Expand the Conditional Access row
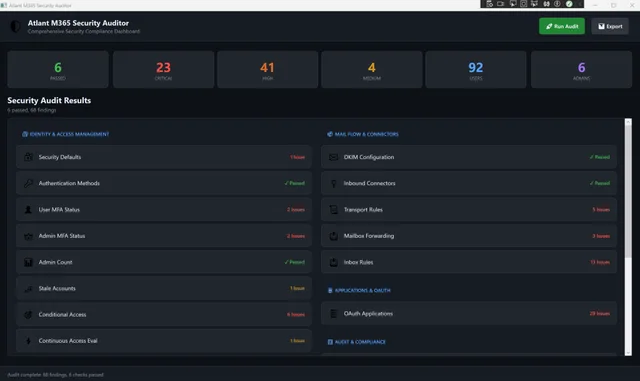This screenshot has width=640, height=381. pyautogui.click(x=164, y=315)
